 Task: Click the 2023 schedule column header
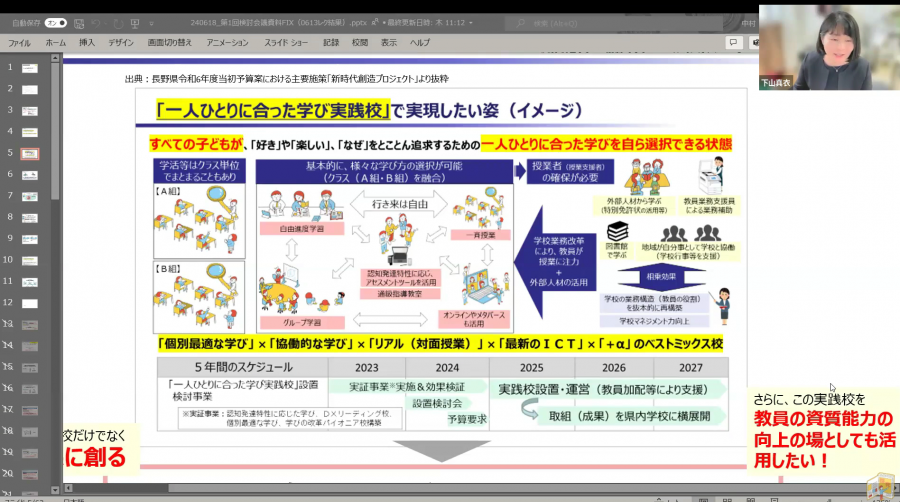(x=367, y=368)
